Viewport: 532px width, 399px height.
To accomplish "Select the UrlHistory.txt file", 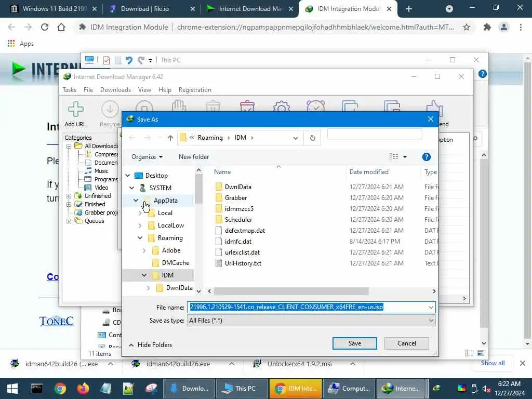I will click(243, 263).
